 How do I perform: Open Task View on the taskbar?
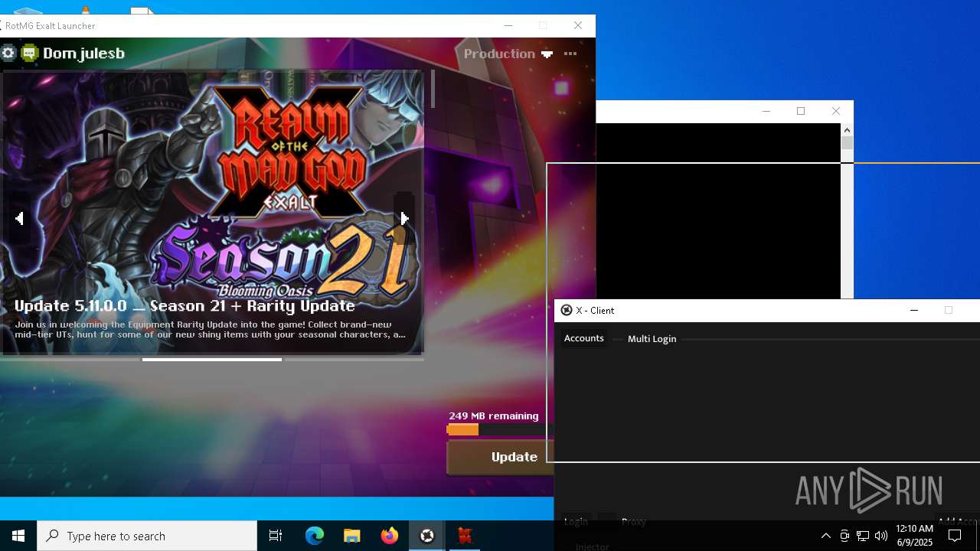(x=276, y=536)
